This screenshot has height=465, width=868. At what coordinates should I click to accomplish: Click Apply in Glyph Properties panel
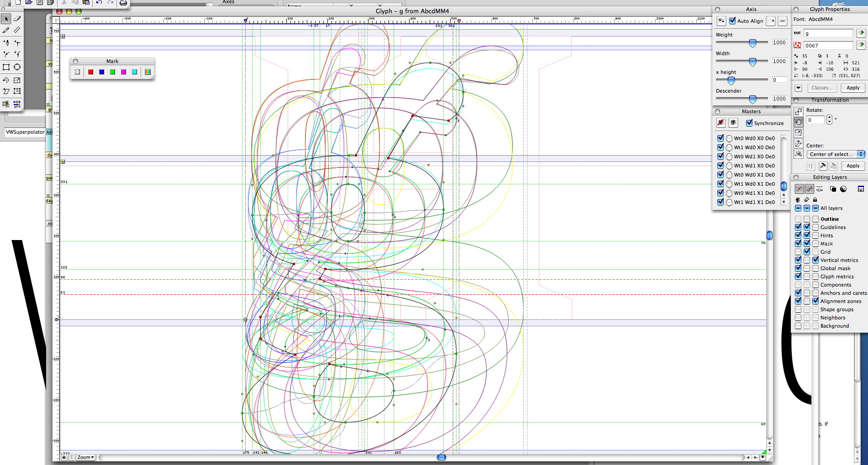852,88
